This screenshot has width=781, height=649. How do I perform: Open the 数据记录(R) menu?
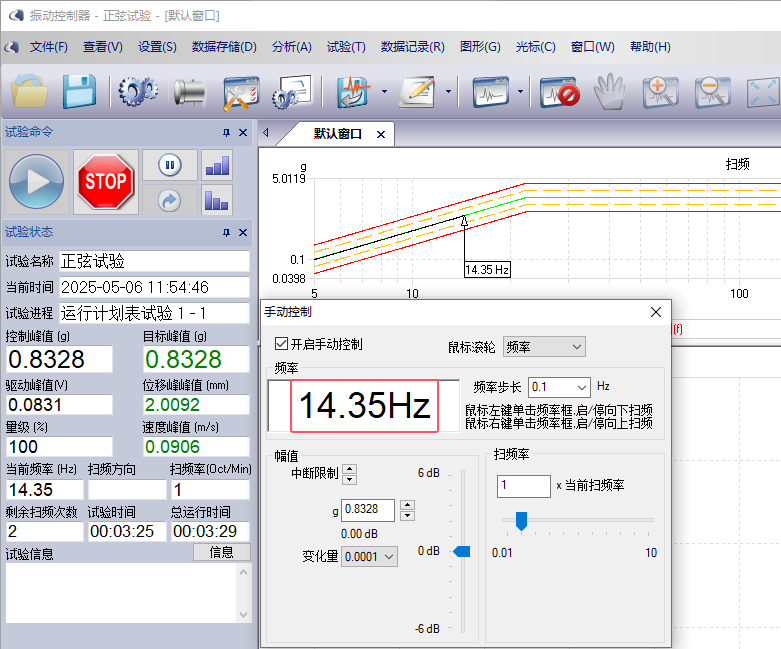click(412, 47)
